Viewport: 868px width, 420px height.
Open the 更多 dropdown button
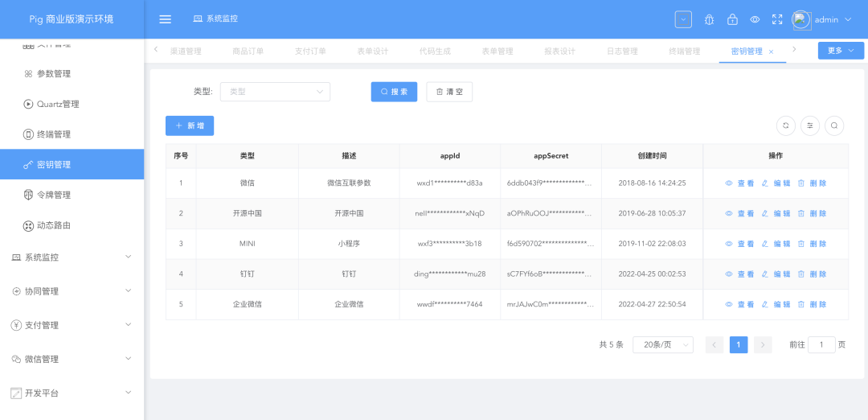[841, 51]
